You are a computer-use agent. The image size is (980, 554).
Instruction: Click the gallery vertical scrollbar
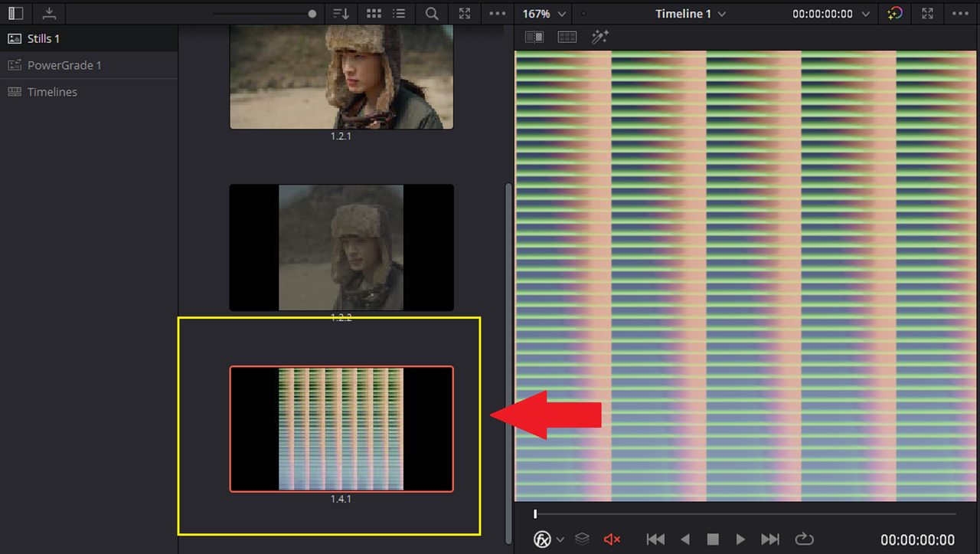coord(508,362)
